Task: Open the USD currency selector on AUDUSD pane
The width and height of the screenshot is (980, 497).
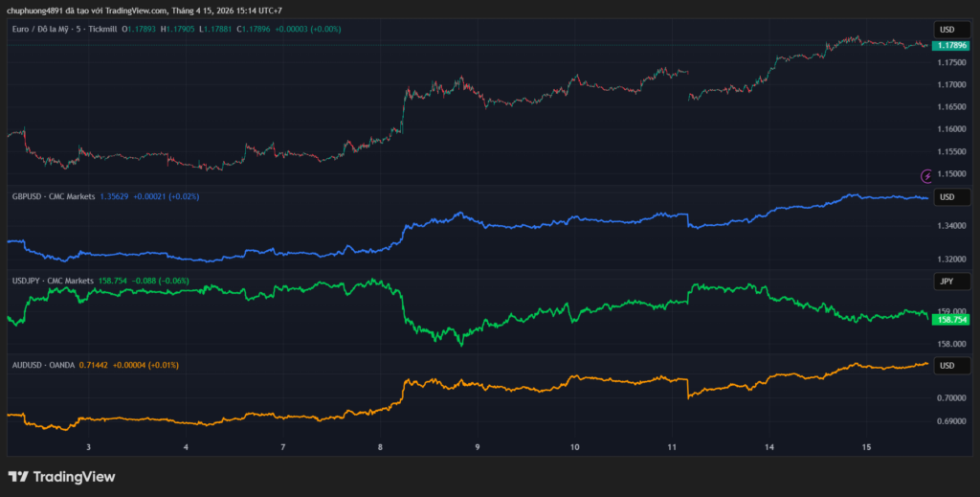Action: pyautogui.click(x=947, y=366)
